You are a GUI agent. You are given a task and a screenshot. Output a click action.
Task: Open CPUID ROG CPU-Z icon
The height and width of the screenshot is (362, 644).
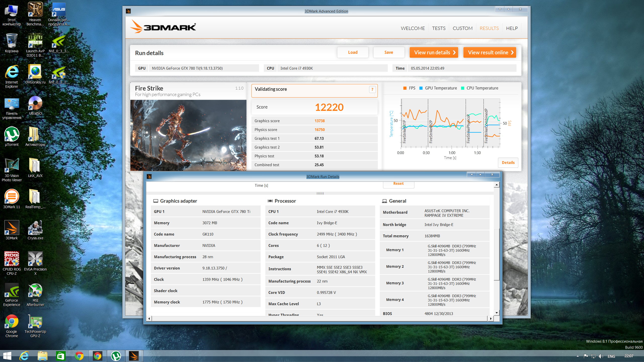click(x=12, y=262)
